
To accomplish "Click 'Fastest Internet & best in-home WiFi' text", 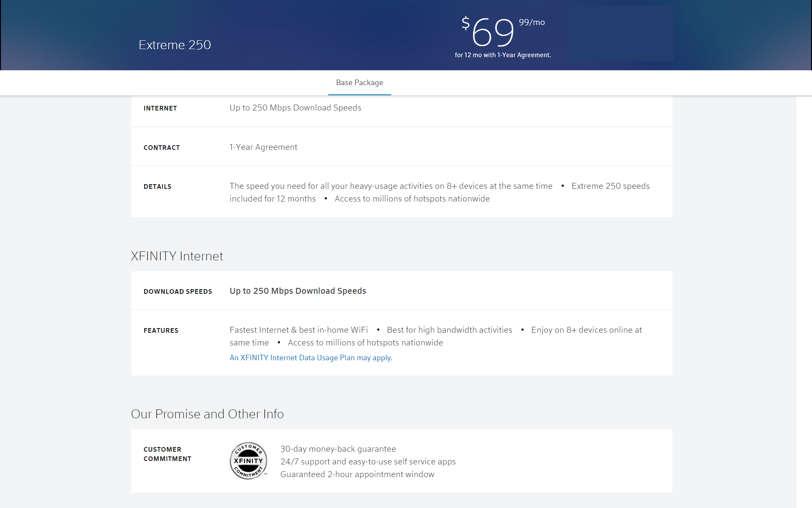I will 299,330.
